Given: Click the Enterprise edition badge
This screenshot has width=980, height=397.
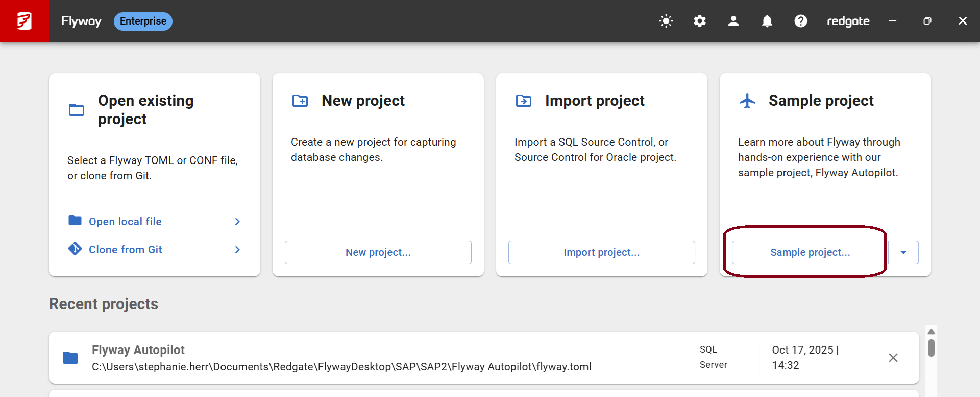Looking at the screenshot, I should (x=143, y=21).
